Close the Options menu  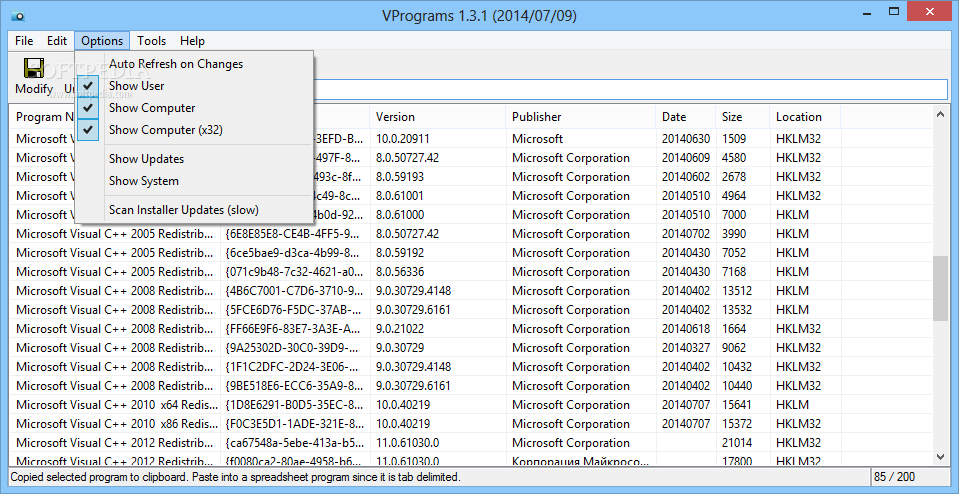pos(102,41)
